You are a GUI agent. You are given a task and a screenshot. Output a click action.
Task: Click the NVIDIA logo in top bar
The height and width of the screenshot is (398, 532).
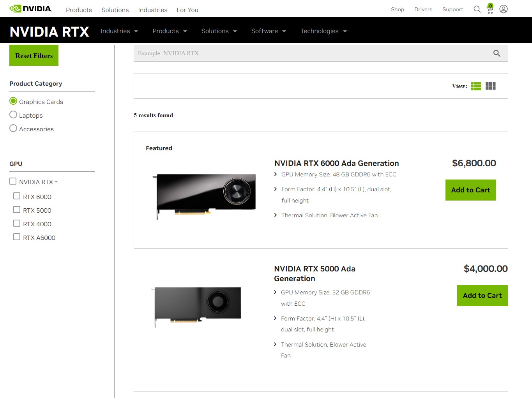coord(31,9)
